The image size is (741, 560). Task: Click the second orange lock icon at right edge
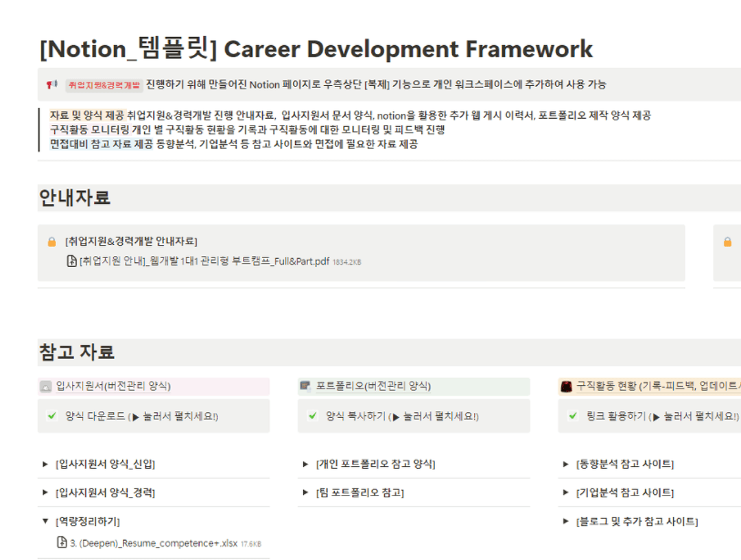click(x=728, y=242)
